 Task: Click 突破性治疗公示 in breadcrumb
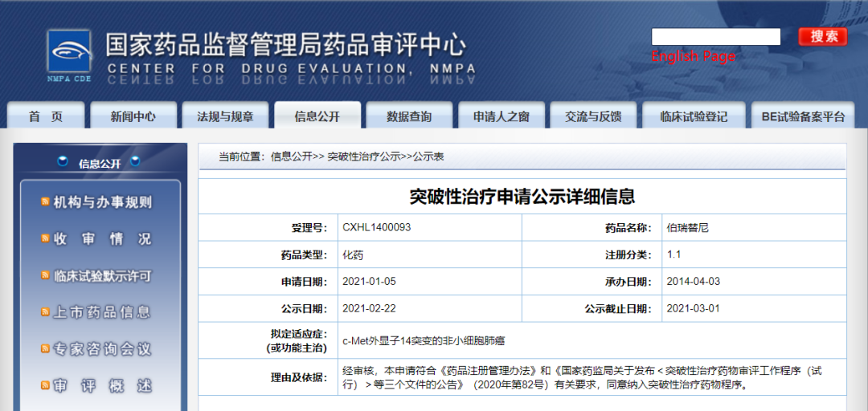pyautogui.click(x=363, y=157)
